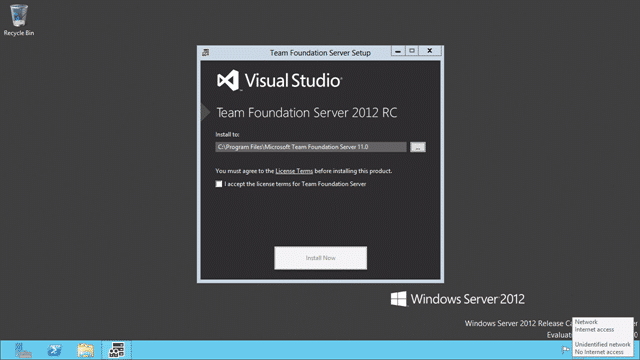Maximize the Team Foundation Server Setup window
This screenshot has height=360, width=640.
(412, 51)
